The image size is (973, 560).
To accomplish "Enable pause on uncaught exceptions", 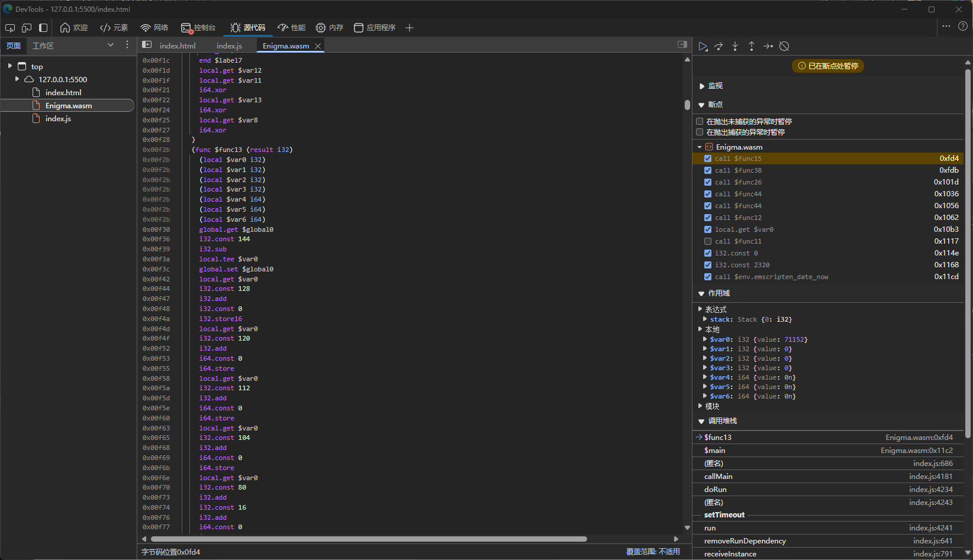I will point(700,121).
